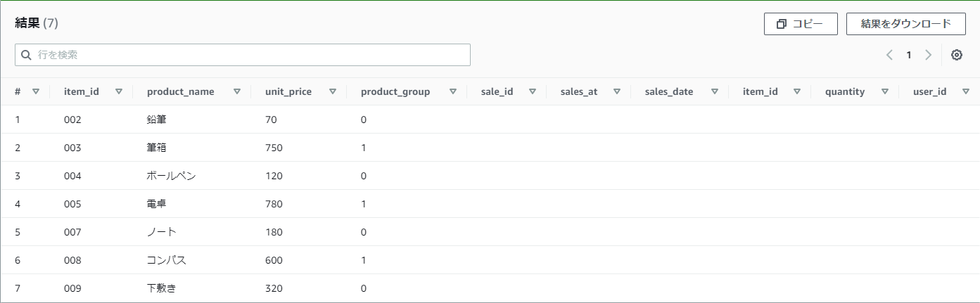Sort by user_id column arrow
Viewport: 980px width, 303px height.
tap(966, 91)
